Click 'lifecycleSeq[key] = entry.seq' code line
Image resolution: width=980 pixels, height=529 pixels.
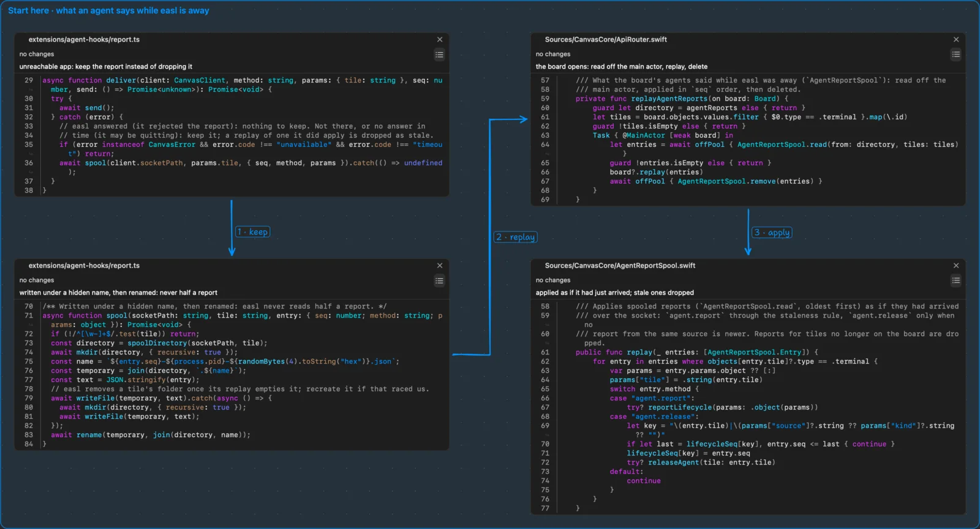coord(688,454)
